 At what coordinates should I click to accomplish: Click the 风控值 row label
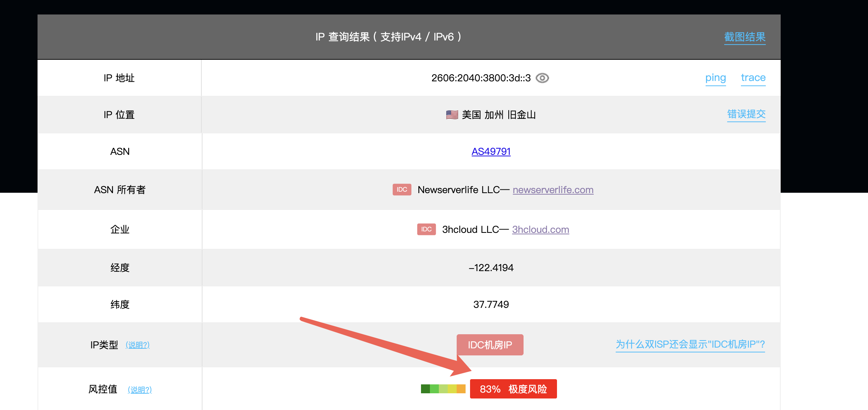(x=103, y=389)
